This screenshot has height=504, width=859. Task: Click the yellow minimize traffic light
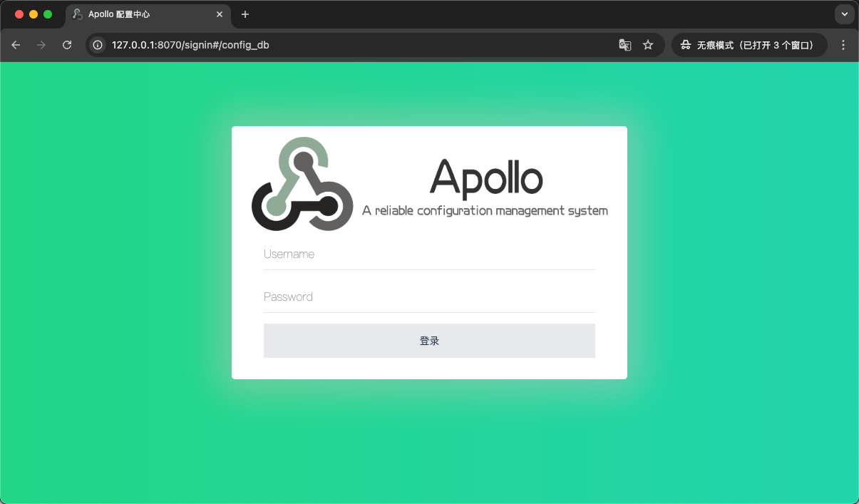pyautogui.click(x=34, y=14)
